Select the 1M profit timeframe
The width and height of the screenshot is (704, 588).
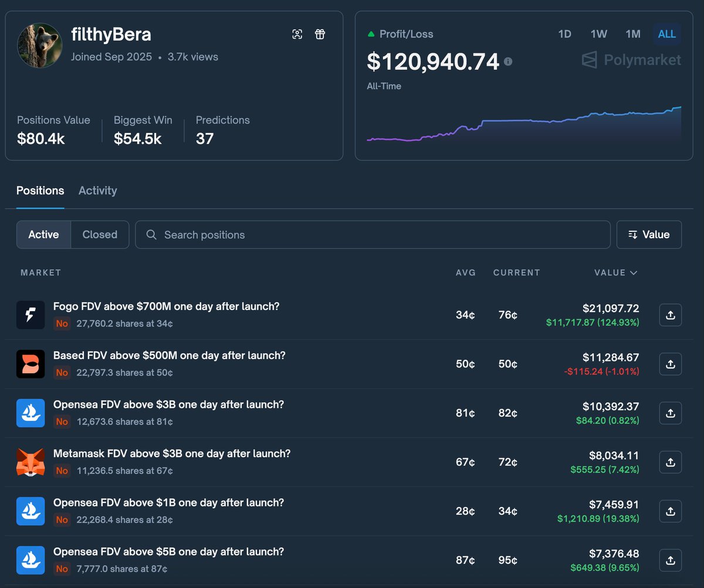coord(633,34)
